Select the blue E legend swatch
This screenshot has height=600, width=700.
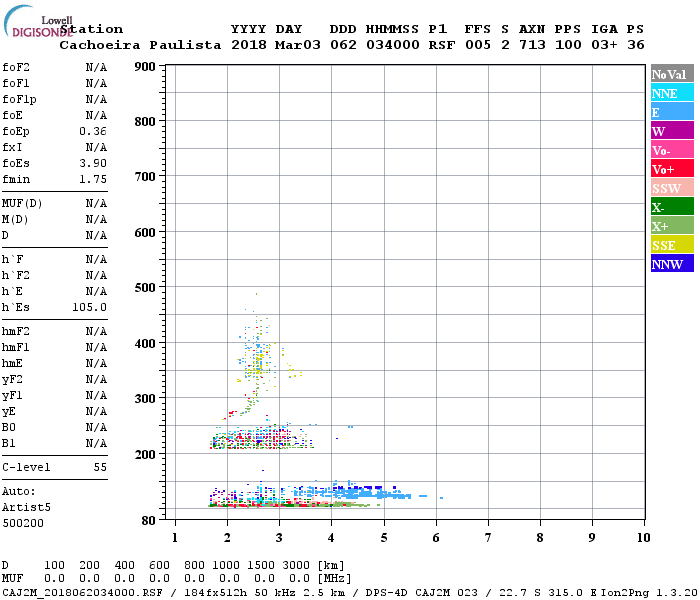[x=672, y=112]
